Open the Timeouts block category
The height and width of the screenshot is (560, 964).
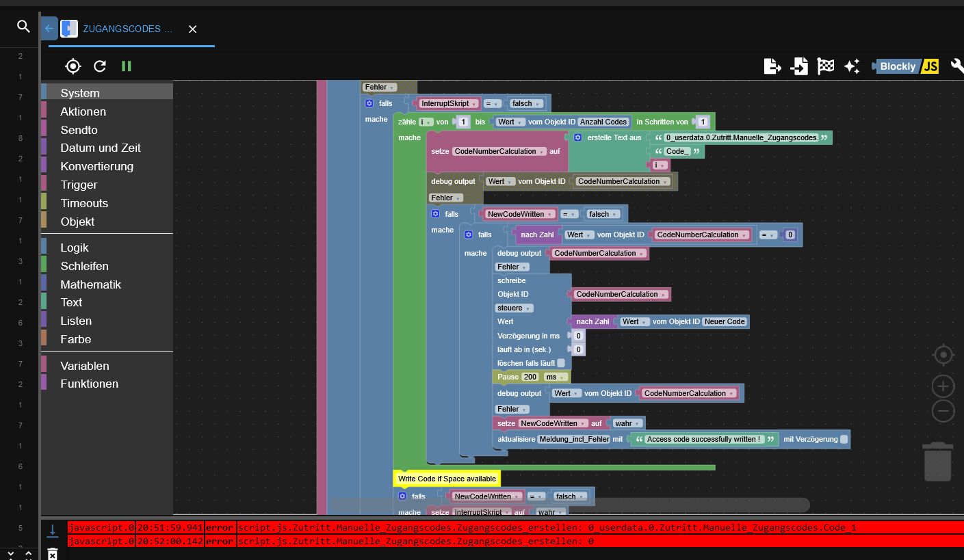[x=107, y=203]
